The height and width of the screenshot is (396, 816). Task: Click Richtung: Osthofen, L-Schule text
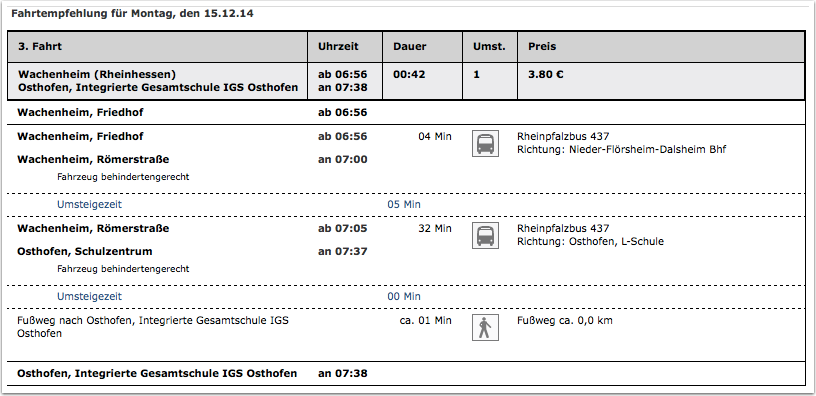click(590, 241)
